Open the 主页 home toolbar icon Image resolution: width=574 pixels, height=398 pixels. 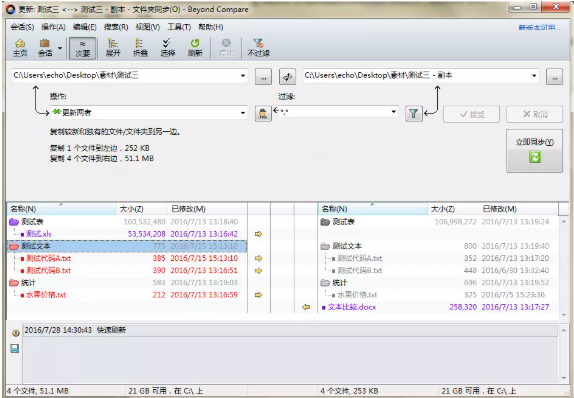click(x=20, y=48)
